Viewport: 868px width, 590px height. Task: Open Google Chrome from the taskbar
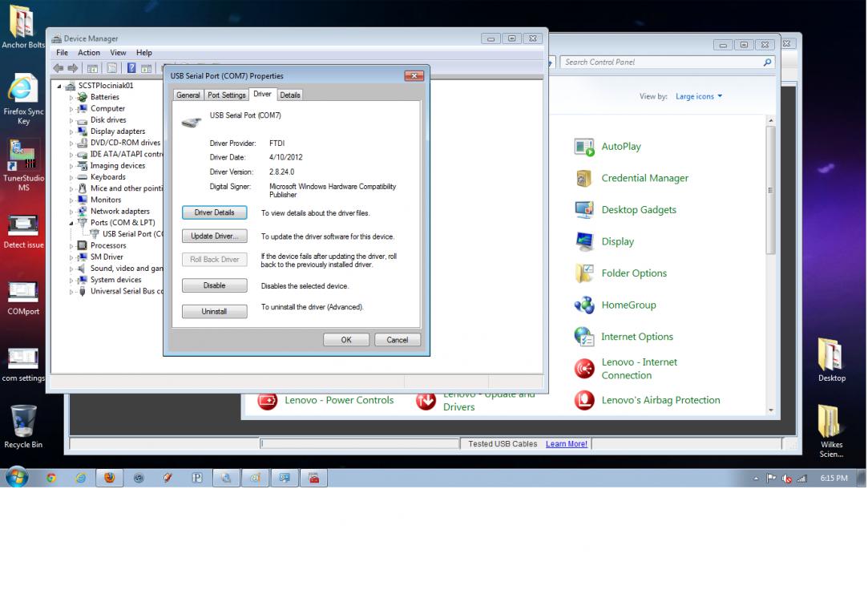pyautogui.click(x=51, y=479)
